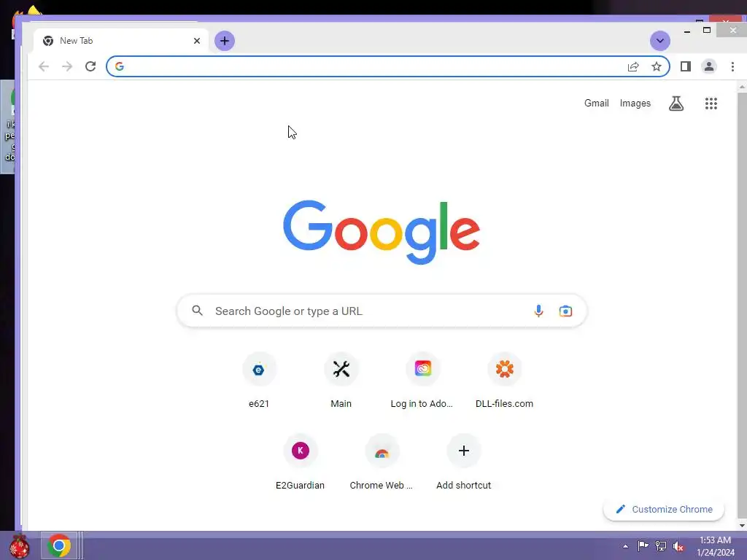747x560 pixels.
Task: Click the forward navigation arrow
Action: [x=67, y=66]
